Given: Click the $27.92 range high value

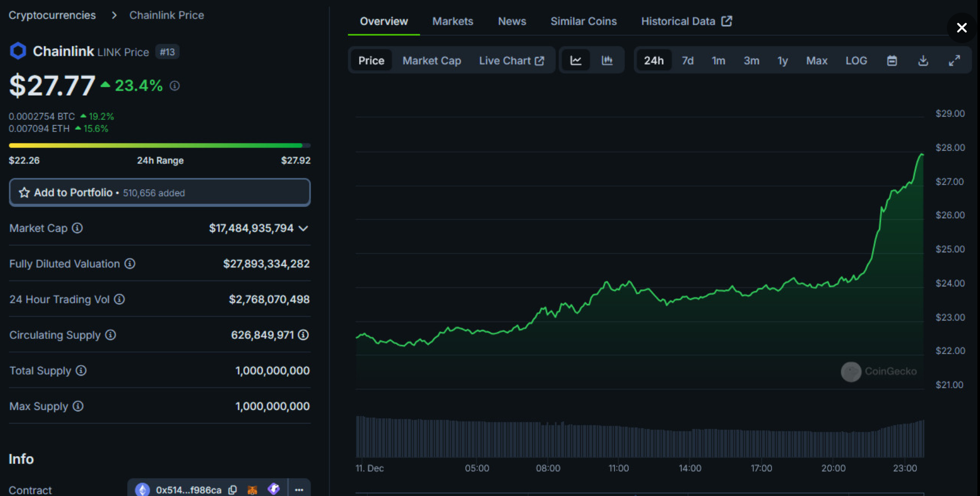Looking at the screenshot, I should [295, 160].
